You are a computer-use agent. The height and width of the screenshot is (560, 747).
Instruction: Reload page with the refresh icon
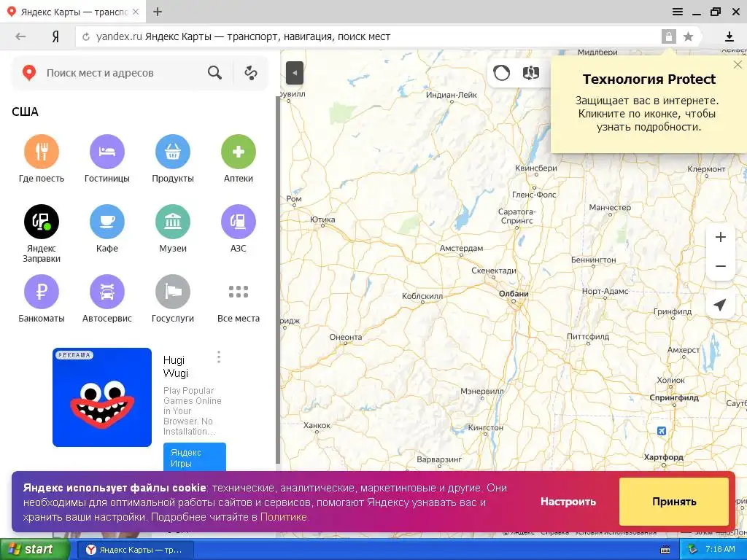coord(86,36)
